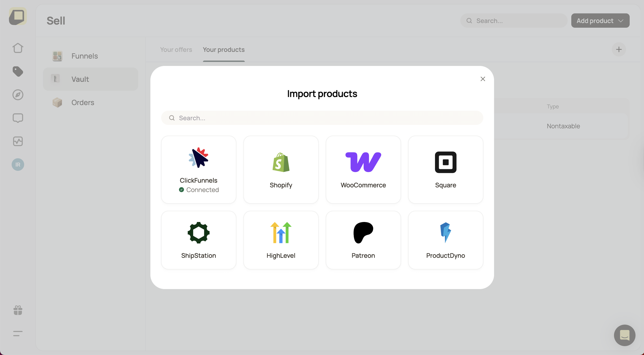Select the ShipStation integration
The width and height of the screenshot is (644, 355).
pyautogui.click(x=198, y=240)
